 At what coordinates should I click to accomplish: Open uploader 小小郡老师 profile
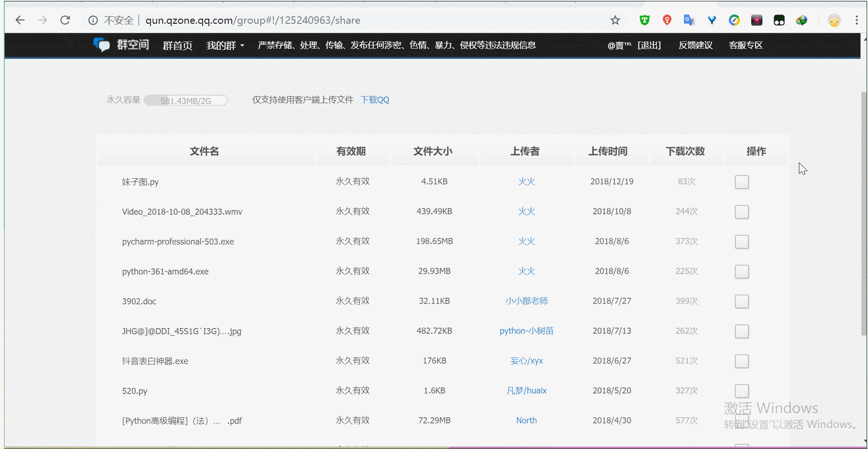point(526,301)
